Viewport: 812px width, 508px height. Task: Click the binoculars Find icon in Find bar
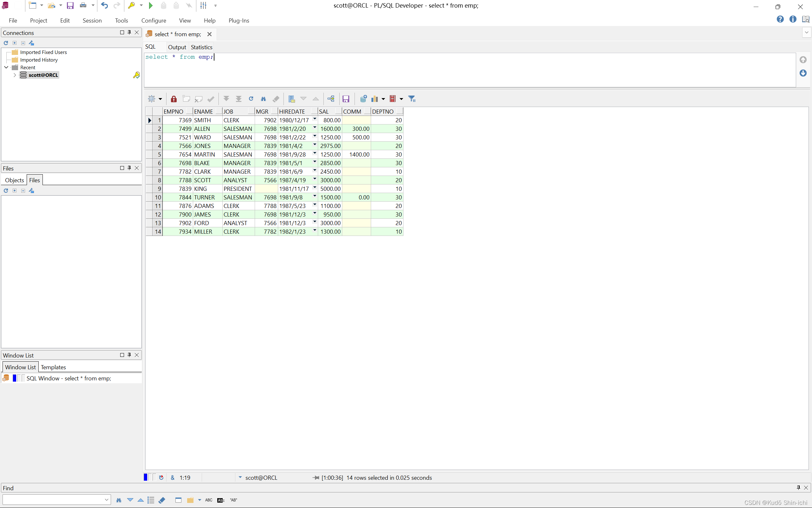click(x=119, y=500)
